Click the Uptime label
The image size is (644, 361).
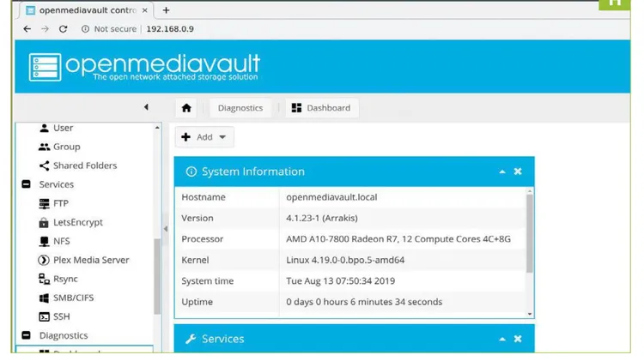point(197,302)
